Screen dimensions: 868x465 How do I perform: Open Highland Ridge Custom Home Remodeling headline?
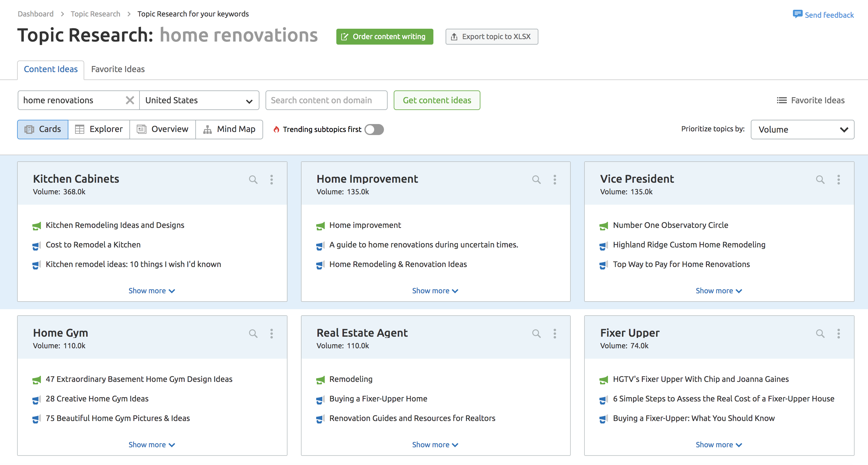pyautogui.click(x=689, y=245)
